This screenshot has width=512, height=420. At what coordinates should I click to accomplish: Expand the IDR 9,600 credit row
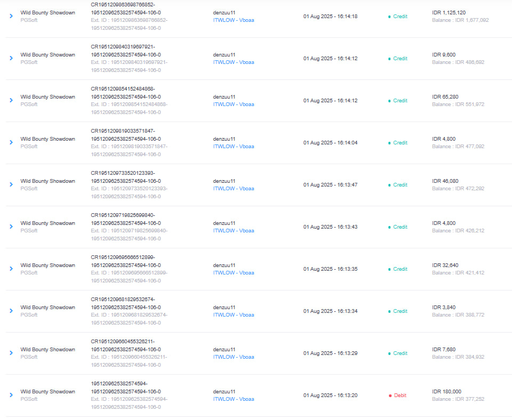pos(11,58)
